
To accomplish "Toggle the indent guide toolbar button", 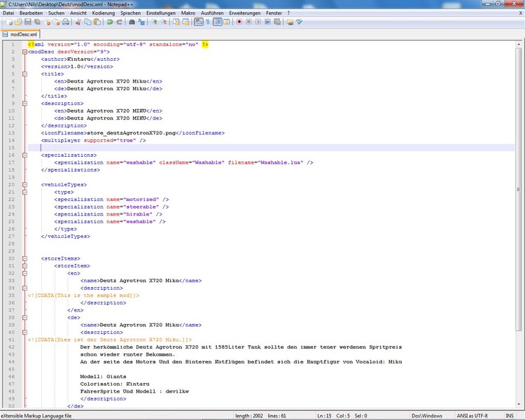I will [x=218, y=22].
